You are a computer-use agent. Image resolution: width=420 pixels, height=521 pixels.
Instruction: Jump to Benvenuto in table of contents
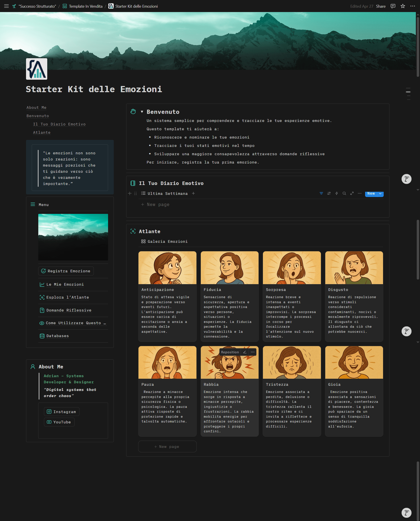point(38,116)
